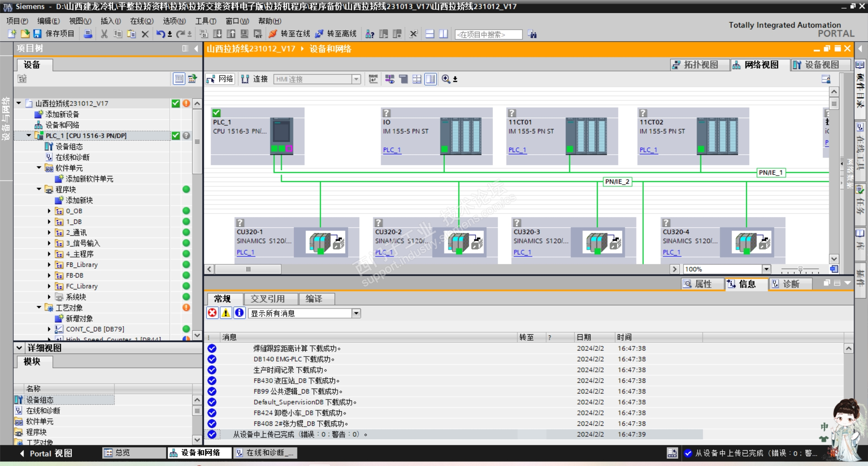Switch to the 交叉引用 tab
The image size is (868, 466).
point(271,299)
